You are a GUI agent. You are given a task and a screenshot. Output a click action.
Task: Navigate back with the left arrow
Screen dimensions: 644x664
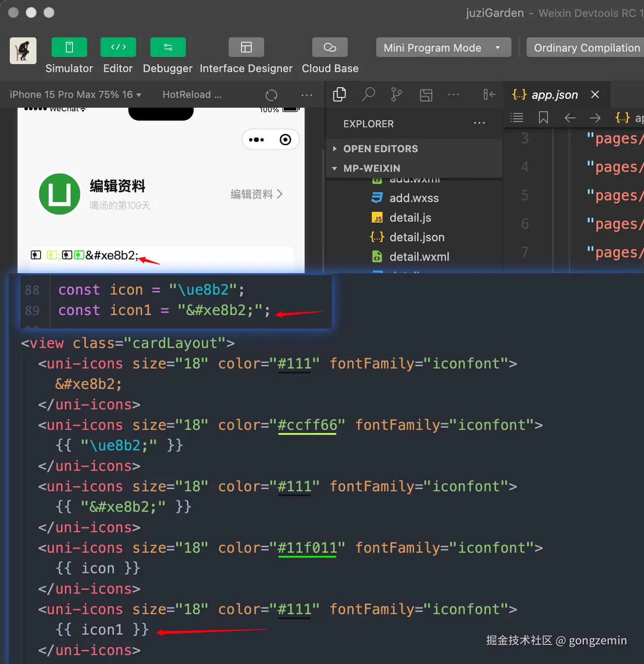[x=570, y=118]
